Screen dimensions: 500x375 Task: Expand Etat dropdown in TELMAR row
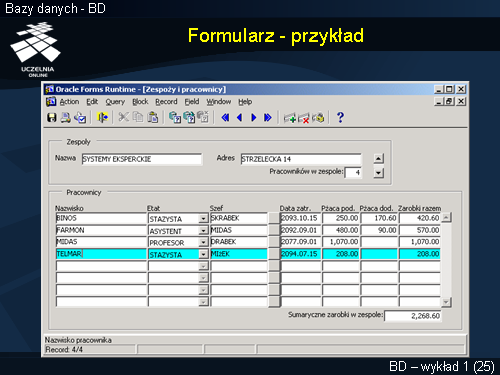click(203, 254)
